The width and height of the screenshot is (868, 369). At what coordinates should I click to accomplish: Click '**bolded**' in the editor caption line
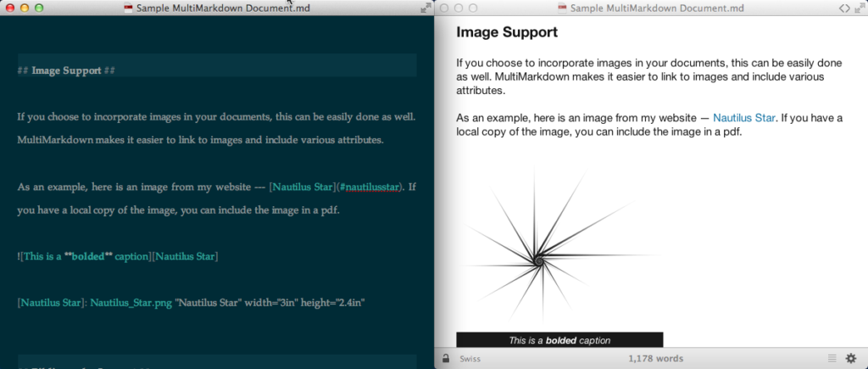tap(88, 257)
